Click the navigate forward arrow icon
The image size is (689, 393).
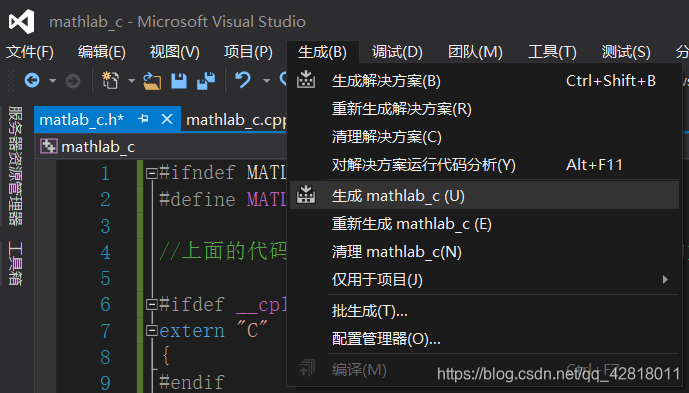click(x=73, y=81)
